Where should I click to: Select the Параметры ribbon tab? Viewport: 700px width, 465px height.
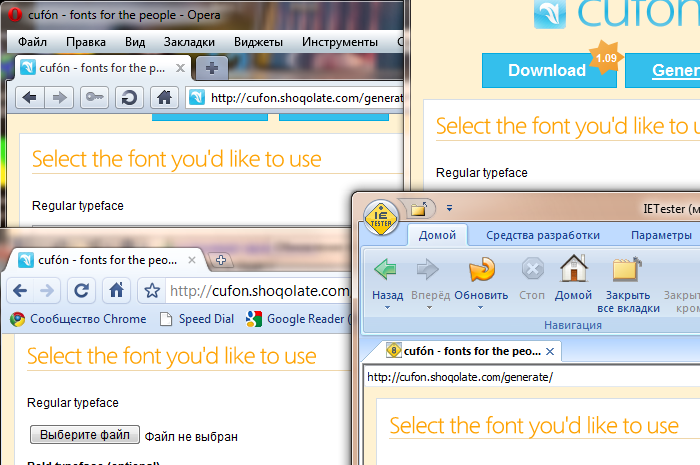(661, 235)
